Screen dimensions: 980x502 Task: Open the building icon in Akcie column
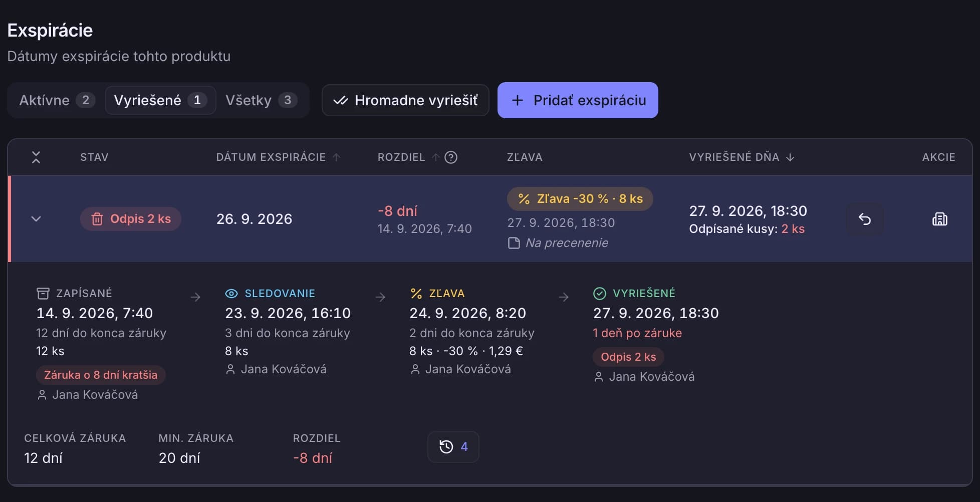click(939, 219)
